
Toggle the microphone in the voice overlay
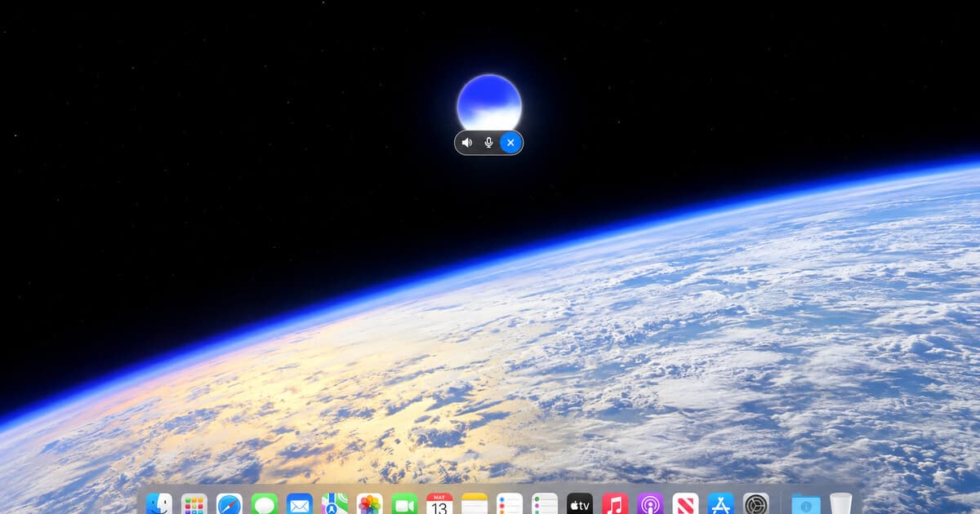pos(488,143)
